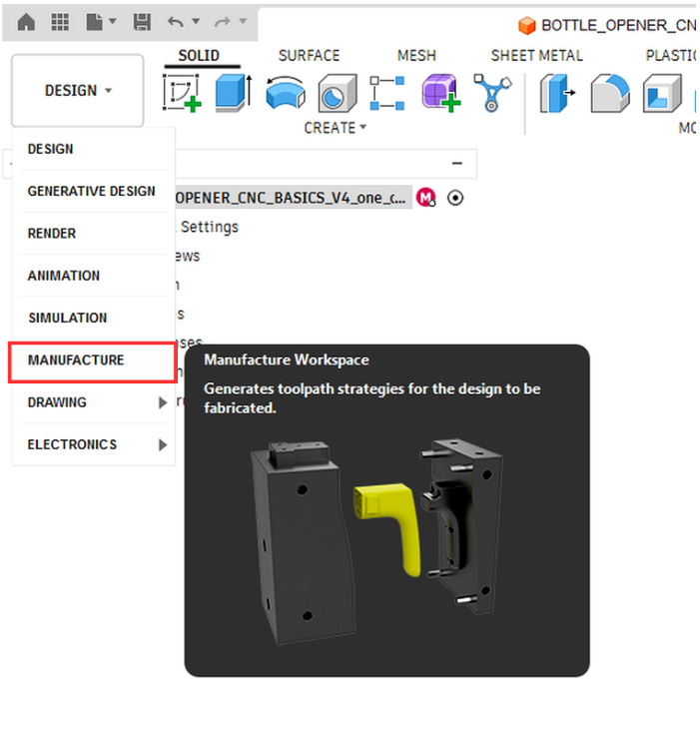
Task: Open the File menu dropdown arrow
Action: coord(113,22)
